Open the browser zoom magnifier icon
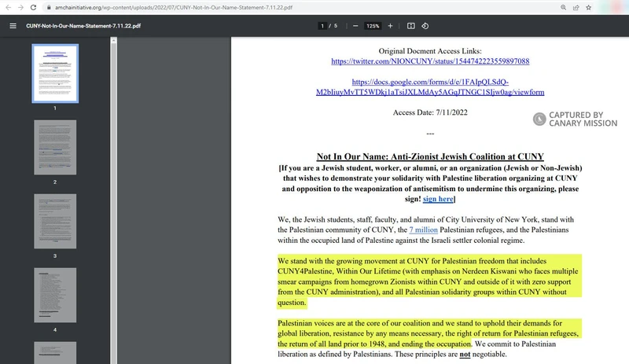This screenshot has height=364, width=629. pyautogui.click(x=564, y=7)
